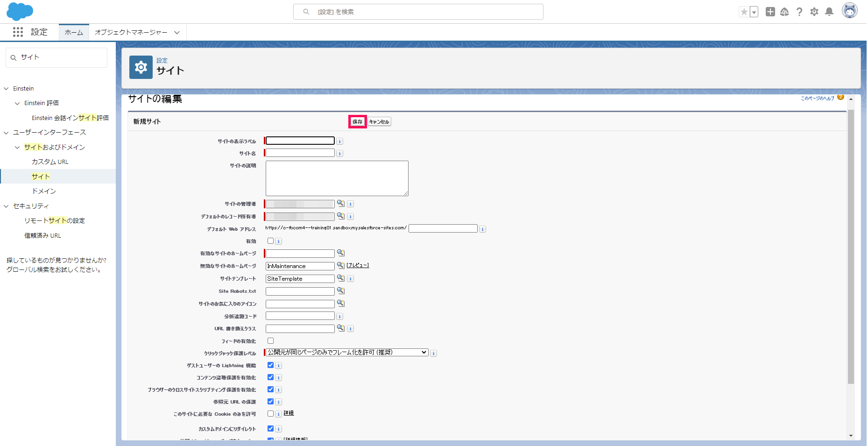Switch to the ホーム tab

tap(74, 32)
